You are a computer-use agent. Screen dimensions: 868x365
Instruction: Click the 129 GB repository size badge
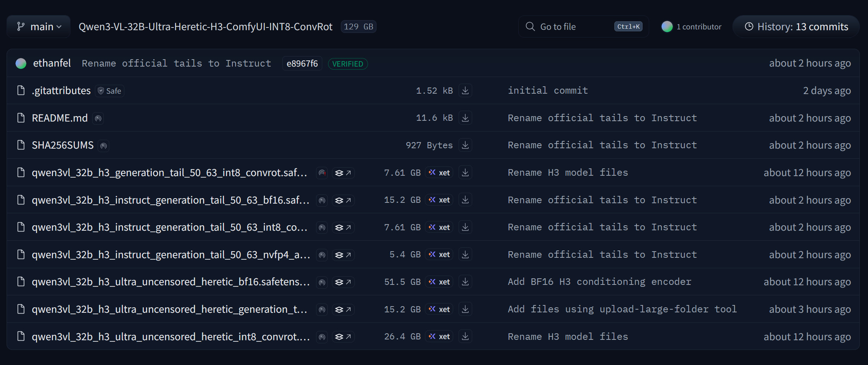coord(359,27)
